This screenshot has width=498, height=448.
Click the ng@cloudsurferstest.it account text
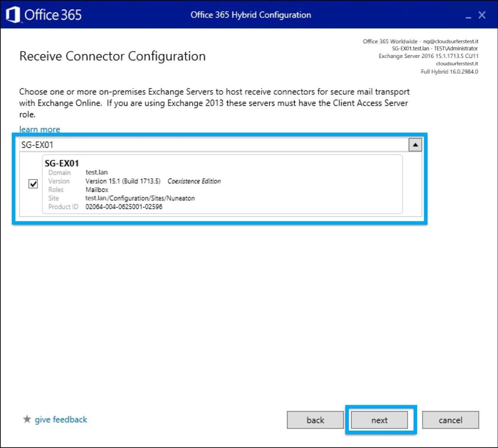451,41
